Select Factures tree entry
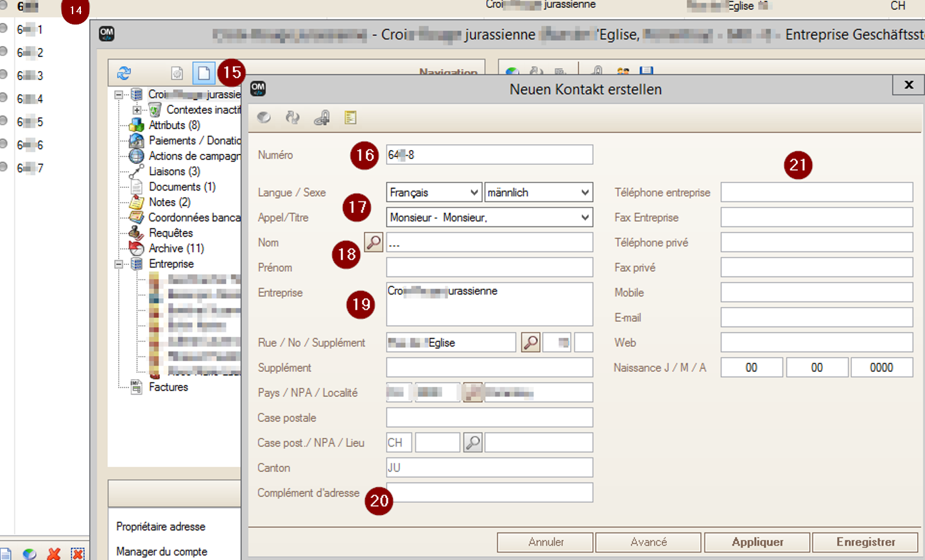The height and width of the screenshot is (560, 925). tap(168, 387)
